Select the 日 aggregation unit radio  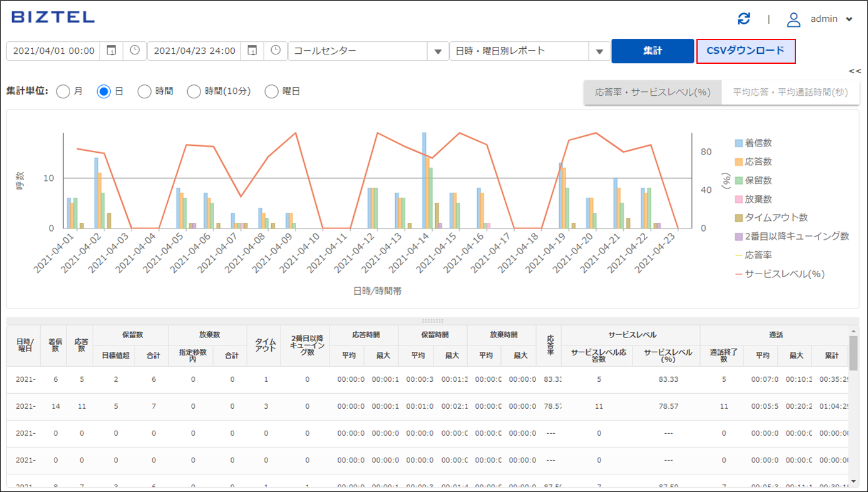(x=104, y=91)
